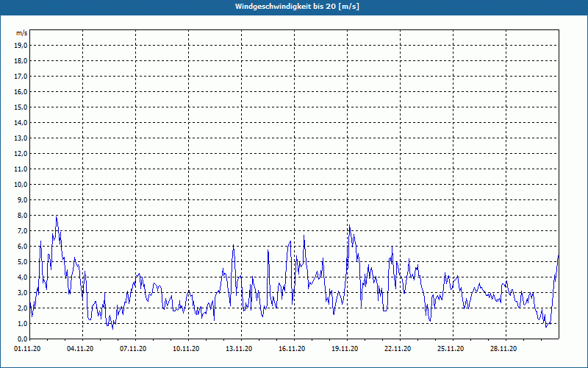Click the chart title 'Windgeschwindigkeit bis 20 [m/s]'

pos(297,7)
